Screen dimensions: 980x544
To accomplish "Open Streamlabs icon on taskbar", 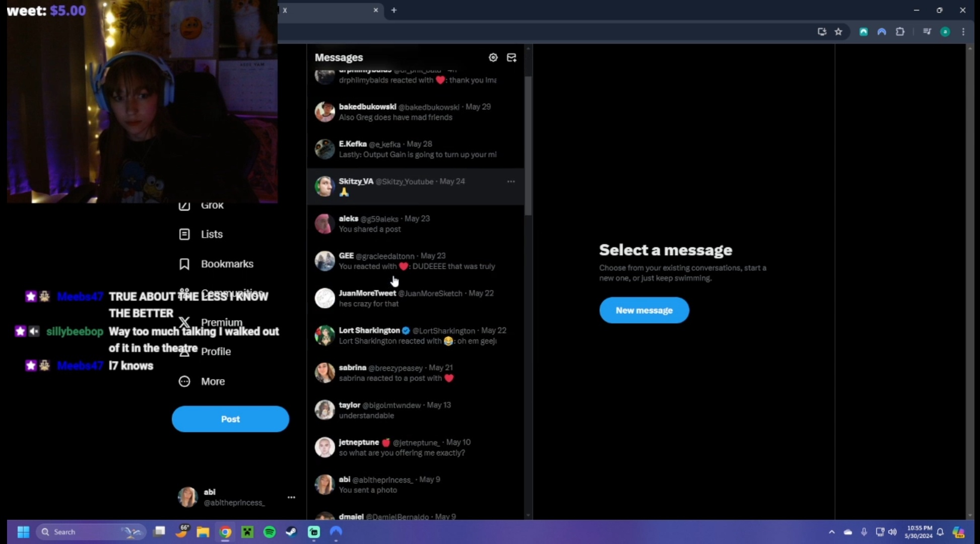I will tap(314, 532).
